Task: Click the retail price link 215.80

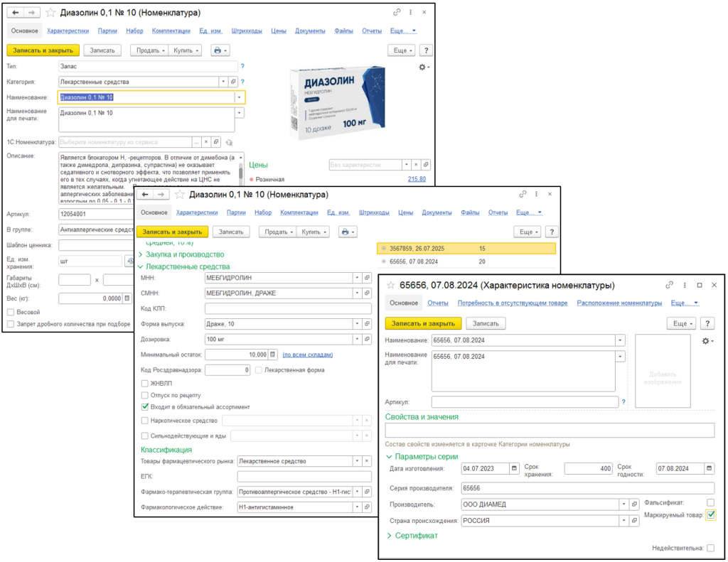Action: [x=417, y=179]
